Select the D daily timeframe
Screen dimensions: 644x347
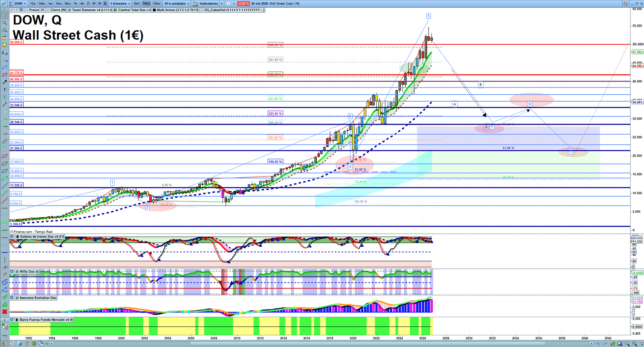pos(88,4)
